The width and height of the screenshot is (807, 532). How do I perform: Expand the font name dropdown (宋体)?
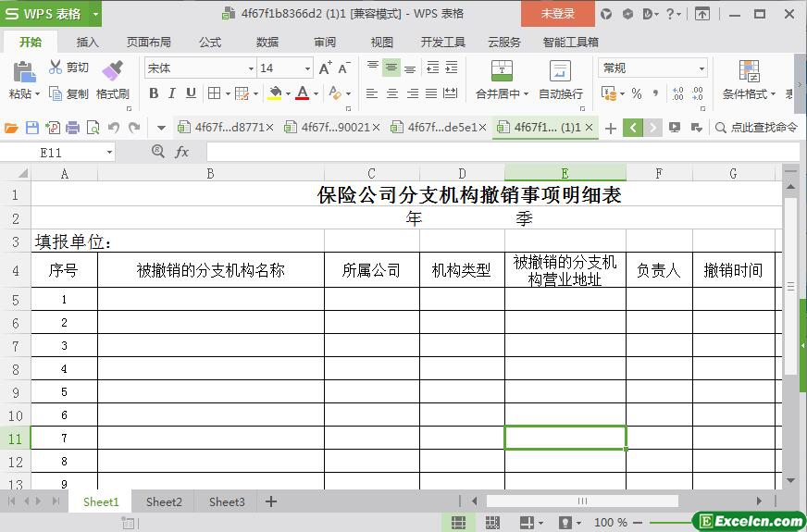point(250,68)
